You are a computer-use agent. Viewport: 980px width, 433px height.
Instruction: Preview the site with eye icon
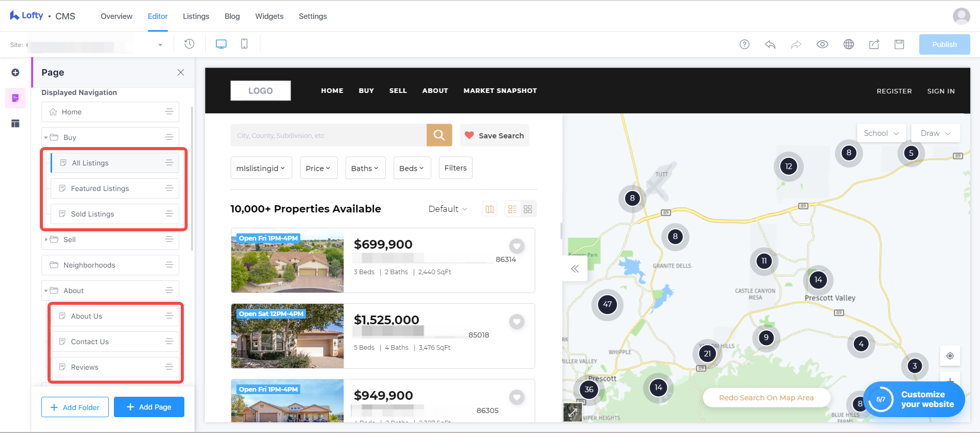[x=822, y=44]
